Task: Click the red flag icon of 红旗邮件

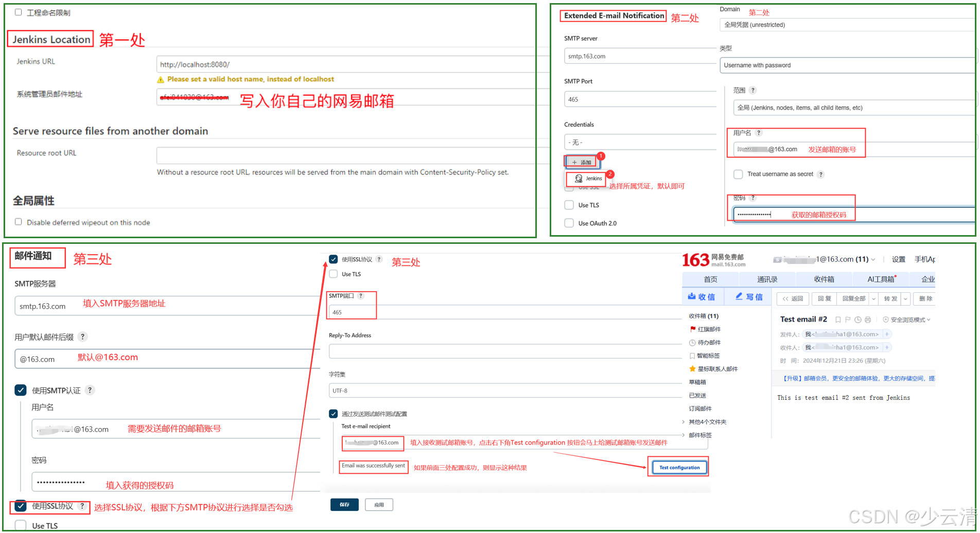Action: [x=693, y=329]
